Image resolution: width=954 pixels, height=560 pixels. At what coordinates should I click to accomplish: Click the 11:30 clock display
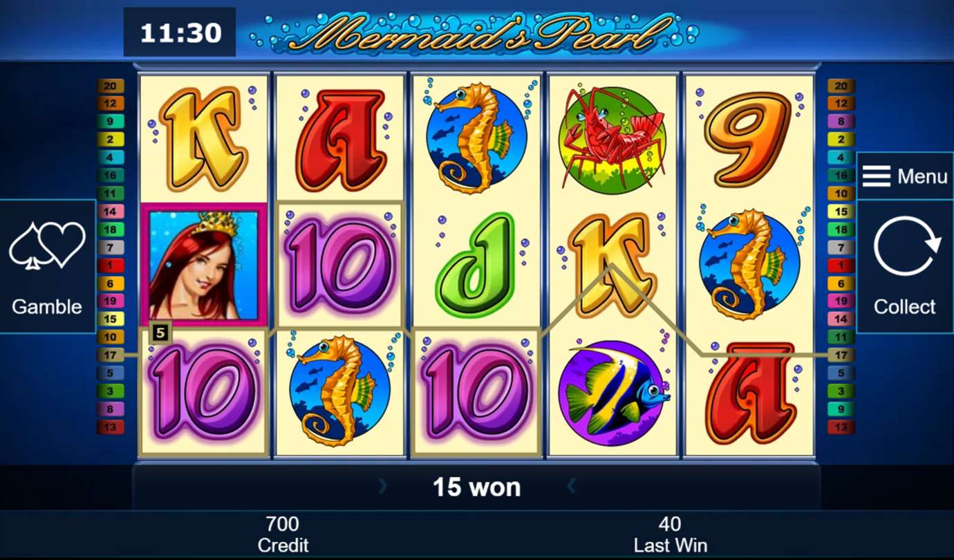tap(180, 32)
